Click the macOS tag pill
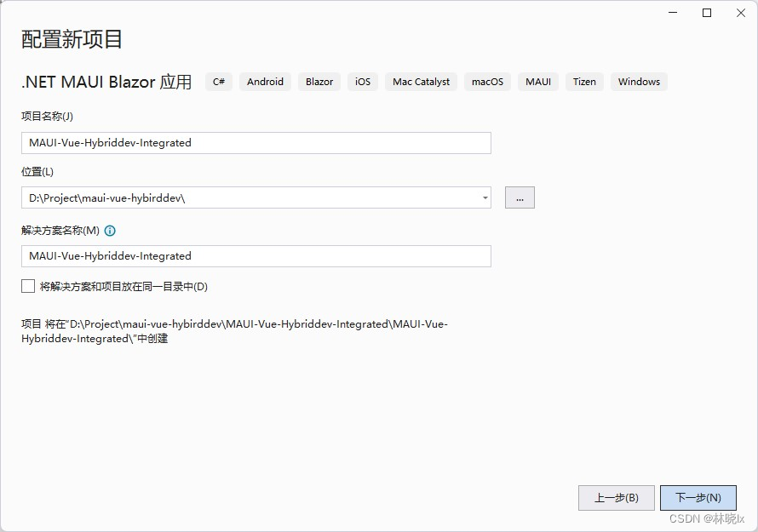Viewport: 758px width, 532px height. coord(486,82)
